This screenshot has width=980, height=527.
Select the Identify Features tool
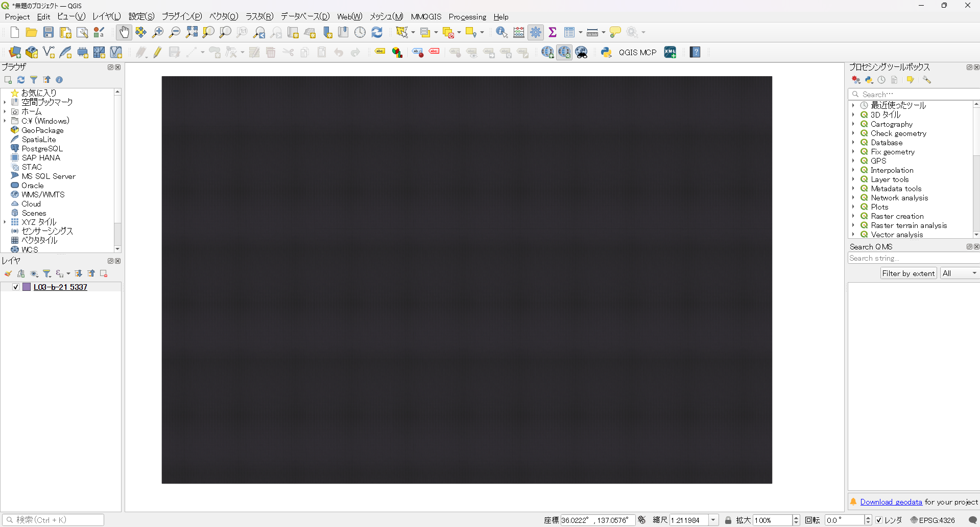(x=501, y=32)
